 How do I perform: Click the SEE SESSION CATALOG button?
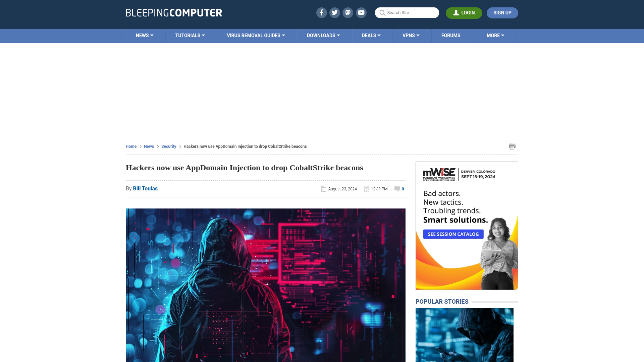[453, 234]
